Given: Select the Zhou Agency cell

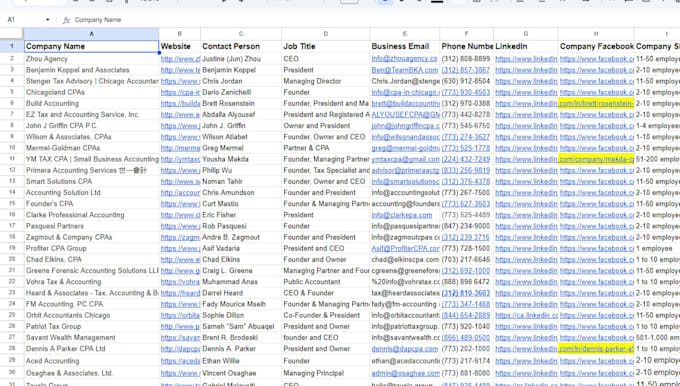Looking at the screenshot, I should point(91,59).
